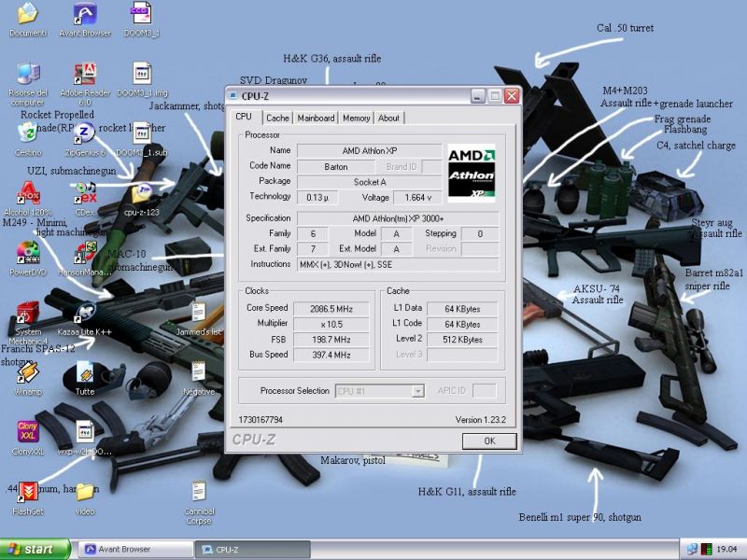Click the Level 2 cache value '512 KBytes'

pyautogui.click(x=462, y=340)
